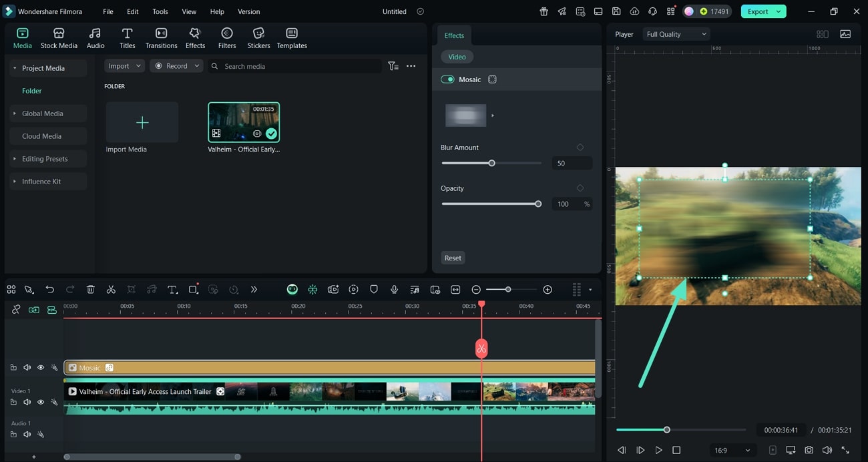The width and height of the screenshot is (868, 462).
Task: Lock the Video 1 track
Action: 13,402
